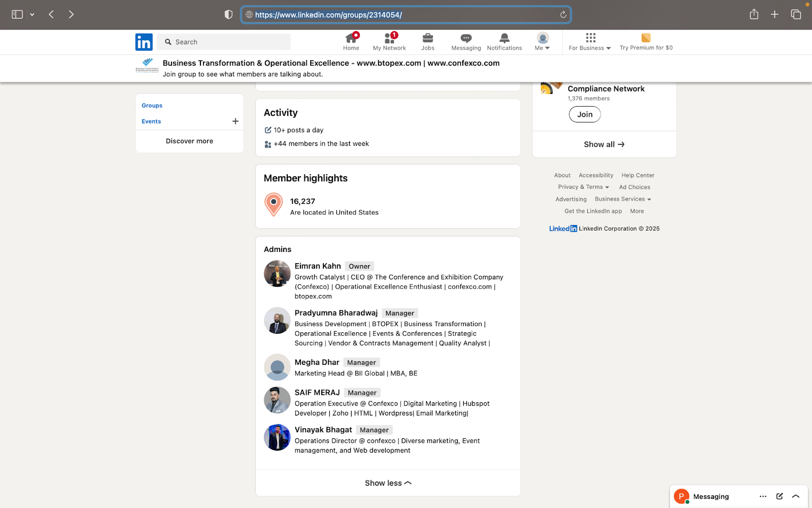This screenshot has width=812, height=508.
Task: Open messaging options three-dot icon
Action: [763, 496]
